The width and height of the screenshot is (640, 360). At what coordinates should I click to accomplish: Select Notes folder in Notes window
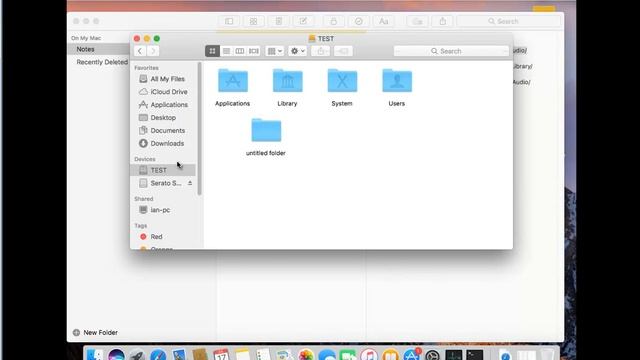pyautogui.click(x=98, y=49)
